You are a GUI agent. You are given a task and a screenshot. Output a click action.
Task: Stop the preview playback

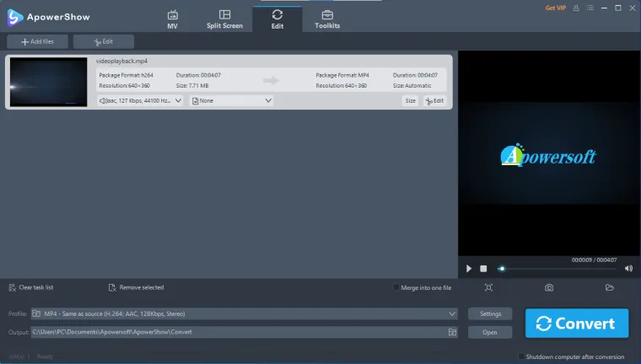pyautogui.click(x=483, y=269)
